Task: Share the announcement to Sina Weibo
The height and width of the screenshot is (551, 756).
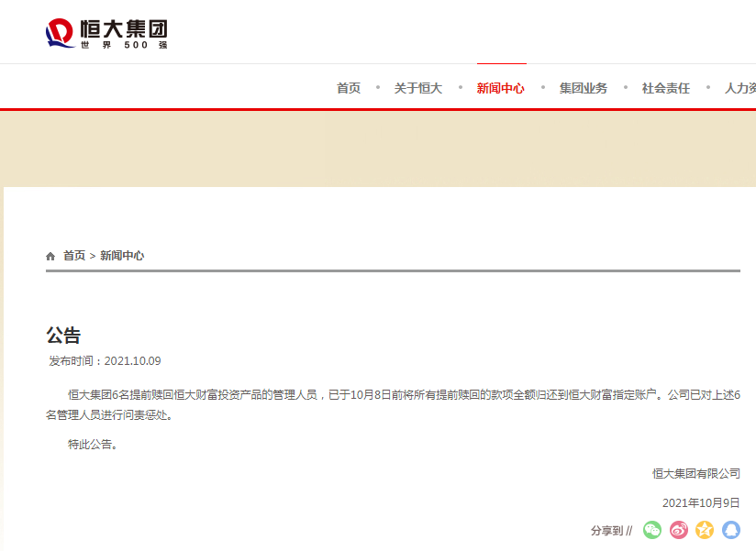Action: tap(679, 530)
